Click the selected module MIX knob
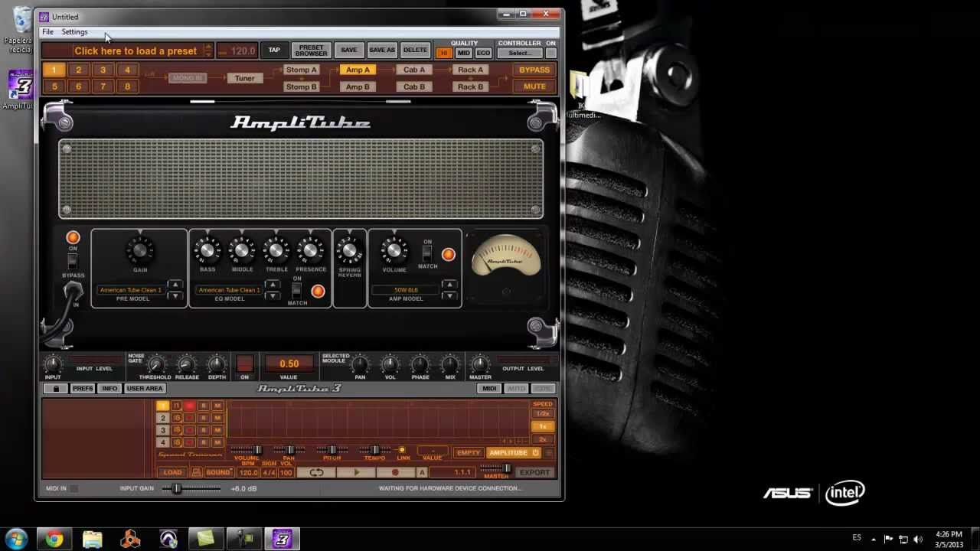 (x=450, y=364)
